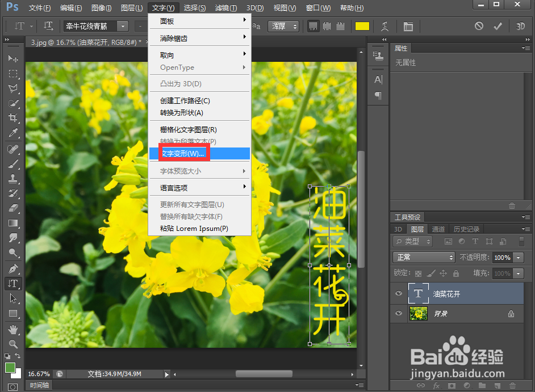Hide the 油菜花开 text layer
535x392 pixels.
[399, 293]
